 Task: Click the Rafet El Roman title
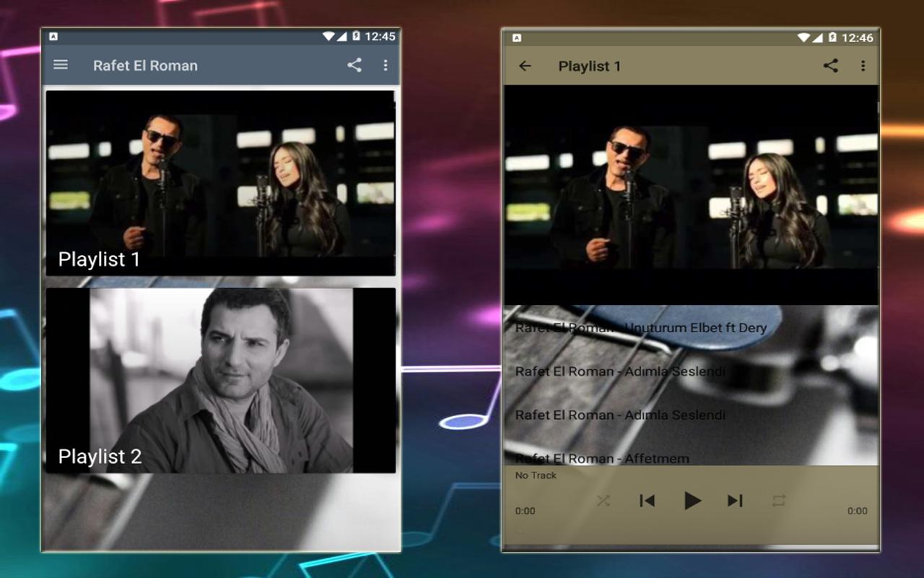coord(145,65)
